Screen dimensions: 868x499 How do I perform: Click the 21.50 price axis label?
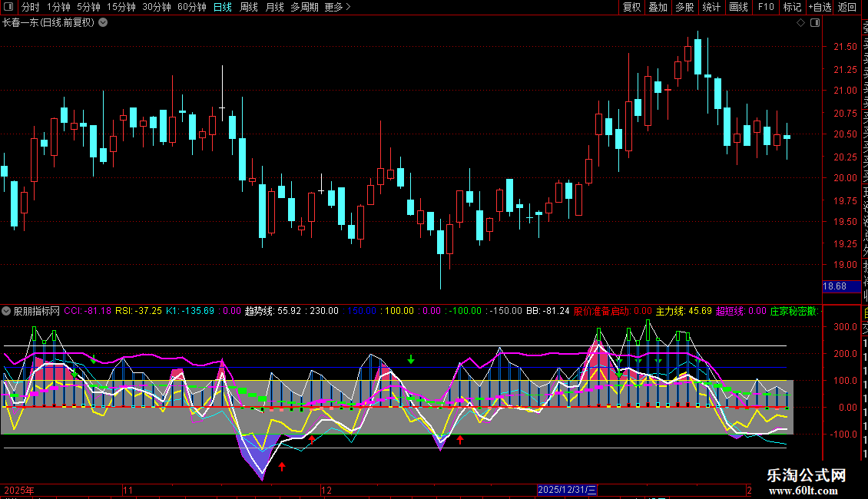click(x=845, y=47)
